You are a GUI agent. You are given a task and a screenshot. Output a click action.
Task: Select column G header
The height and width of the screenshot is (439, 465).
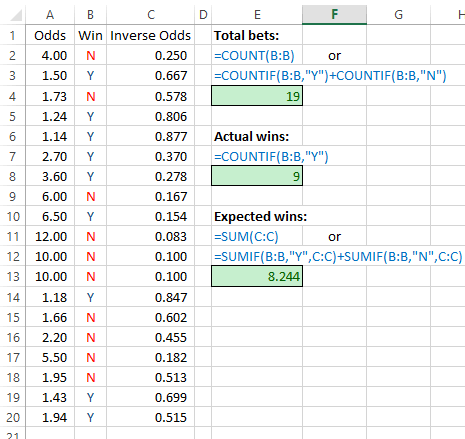[x=398, y=15]
